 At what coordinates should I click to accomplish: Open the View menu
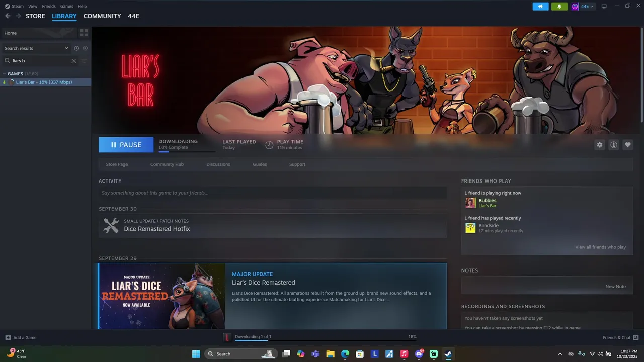(33, 6)
